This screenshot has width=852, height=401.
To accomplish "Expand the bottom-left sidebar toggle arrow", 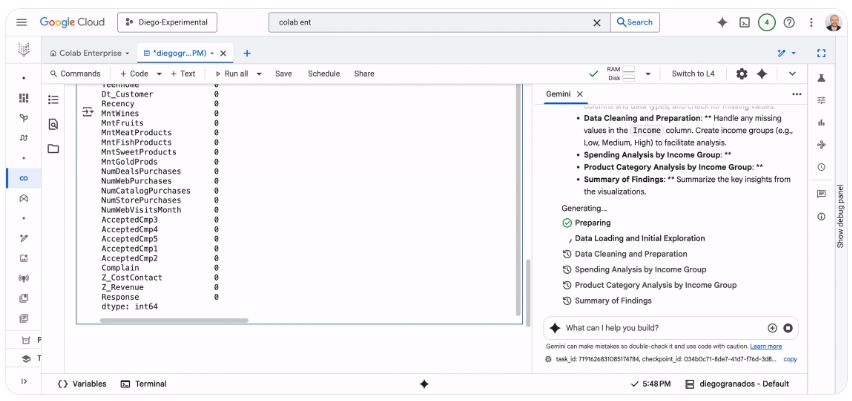I will (x=24, y=383).
